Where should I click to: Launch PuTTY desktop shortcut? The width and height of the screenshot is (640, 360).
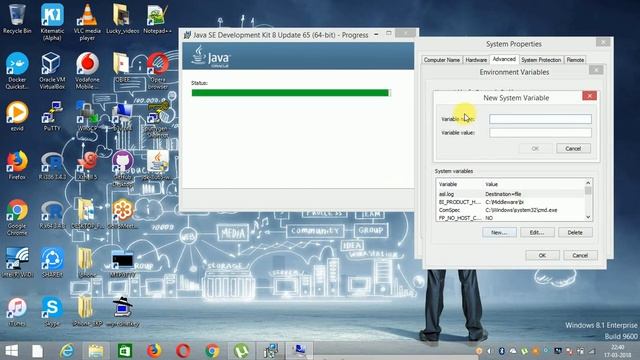(x=52, y=116)
